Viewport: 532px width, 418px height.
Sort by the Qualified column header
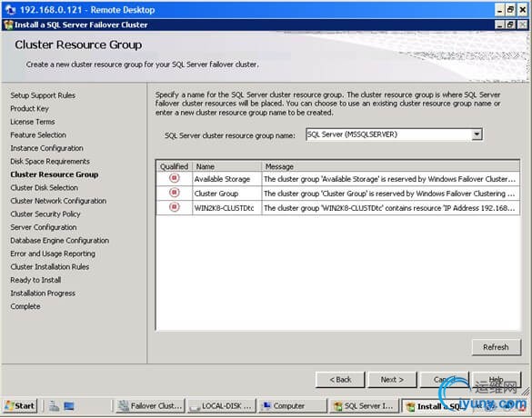coord(174,166)
